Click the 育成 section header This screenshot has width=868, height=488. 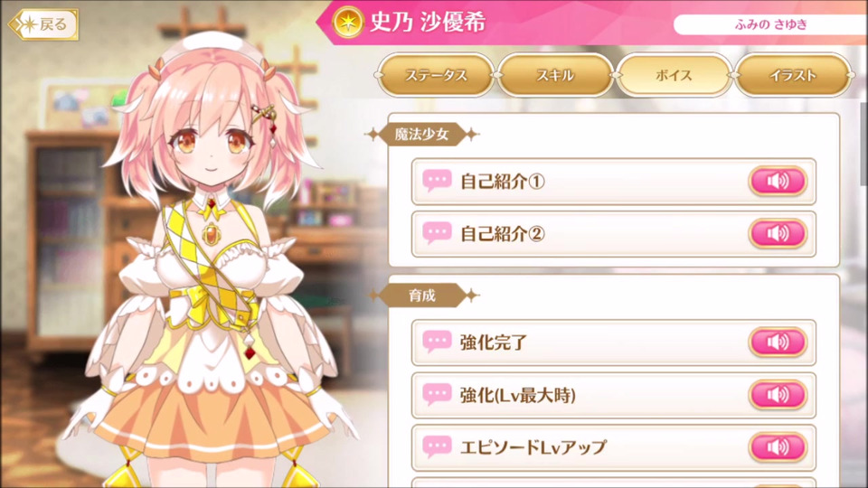422,296
